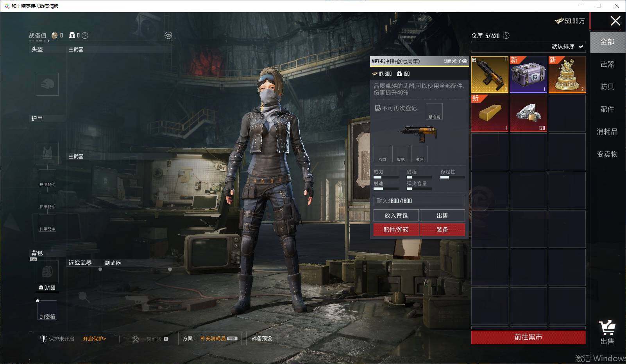Select the diamond item with count 120

pyautogui.click(x=528, y=113)
